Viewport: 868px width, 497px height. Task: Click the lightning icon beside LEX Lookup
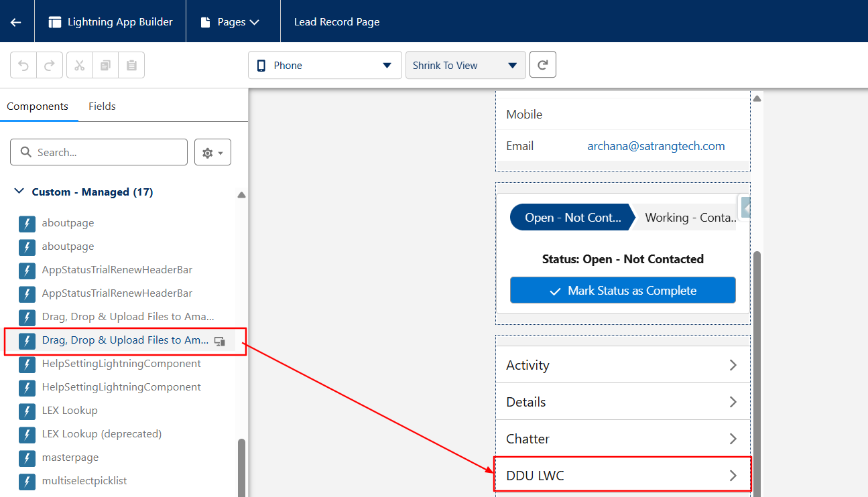[27, 411]
